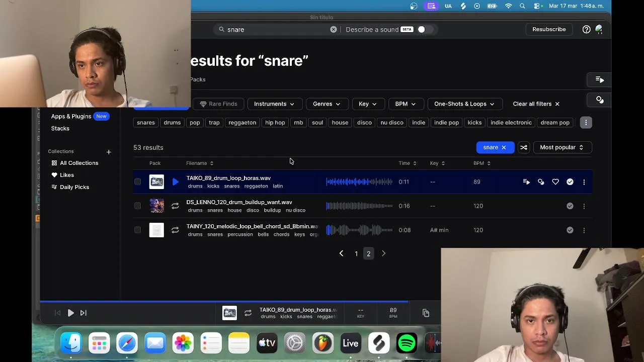Open Spotify from the dock
This screenshot has height=362, width=644.
click(x=407, y=344)
